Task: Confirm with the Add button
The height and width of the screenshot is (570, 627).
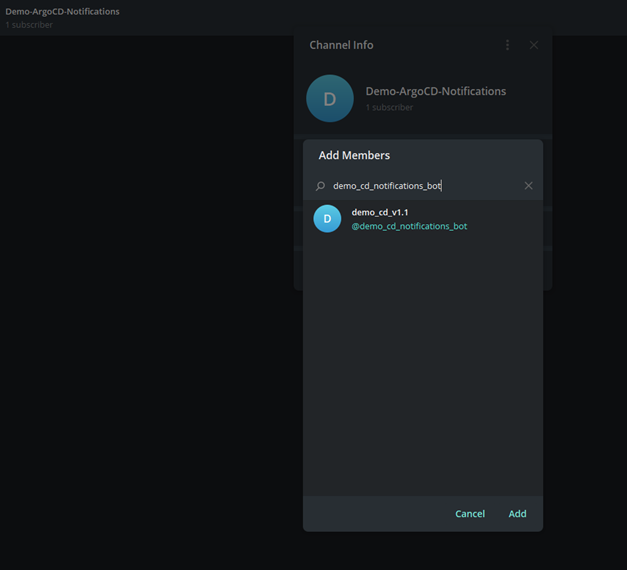Action: (517, 513)
